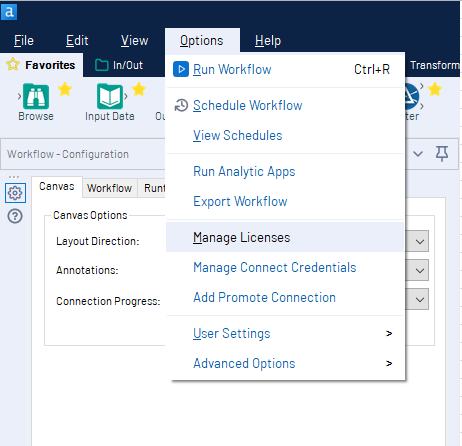Image resolution: width=462 pixels, height=446 pixels.
Task: Toggle the favorite star on Browse tool
Action: [65, 89]
